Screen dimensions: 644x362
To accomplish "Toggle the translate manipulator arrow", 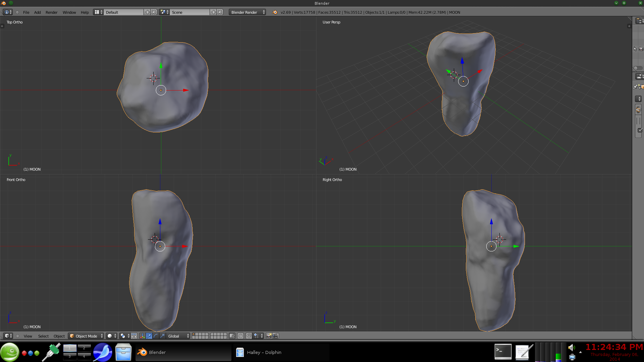I will point(149,336).
